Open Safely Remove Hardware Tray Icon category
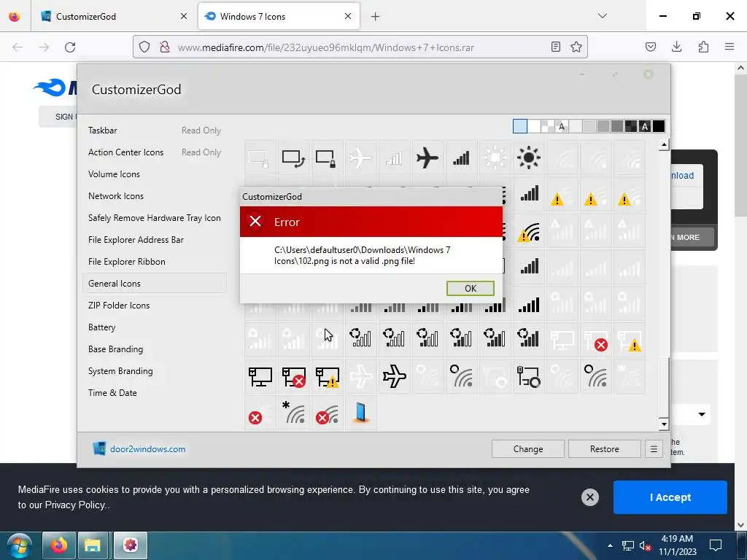Screen dimensions: 747x560 pos(155,218)
